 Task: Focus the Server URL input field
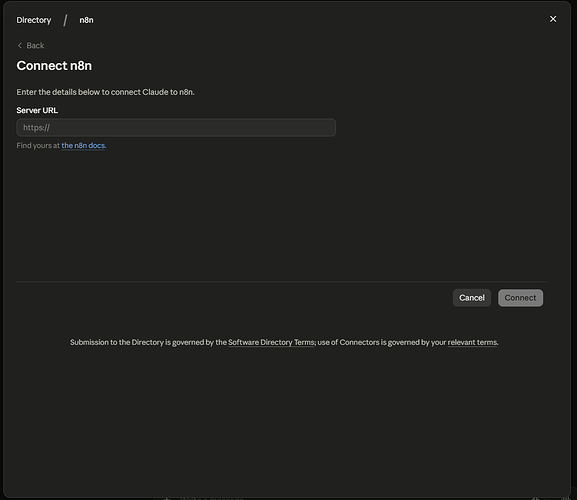[x=176, y=128]
